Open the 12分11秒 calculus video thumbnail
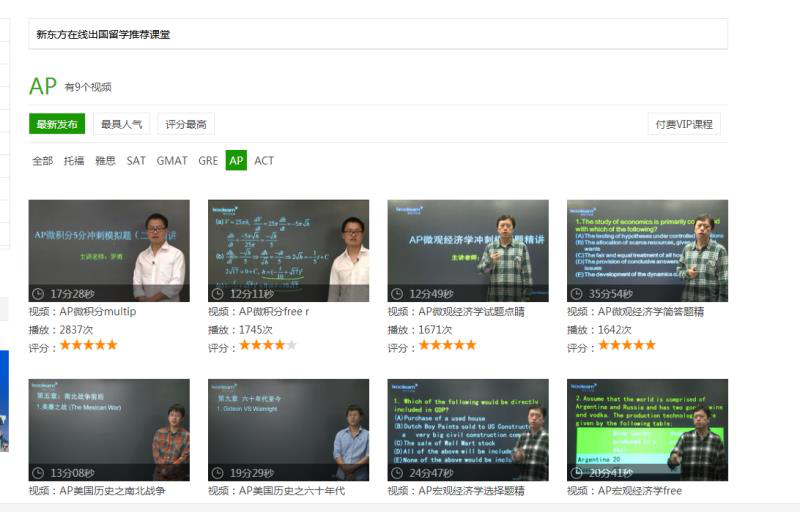 point(288,250)
